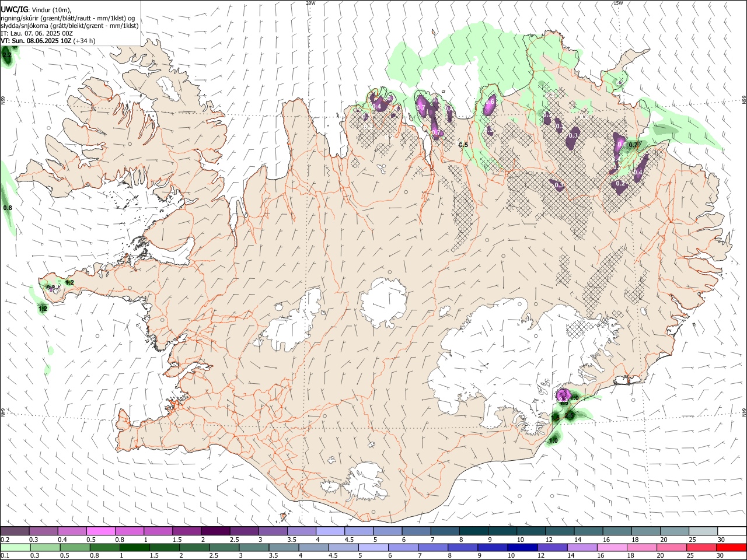Pick the upper legend swatch starting at 0.8
This screenshot has height=560, width=747.
pyautogui.click(x=130, y=531)
